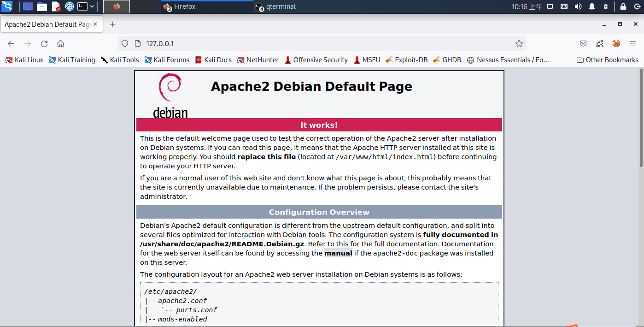Go back to the previous page
Viewport: 644px width, 327px height.
pos(11,43)
